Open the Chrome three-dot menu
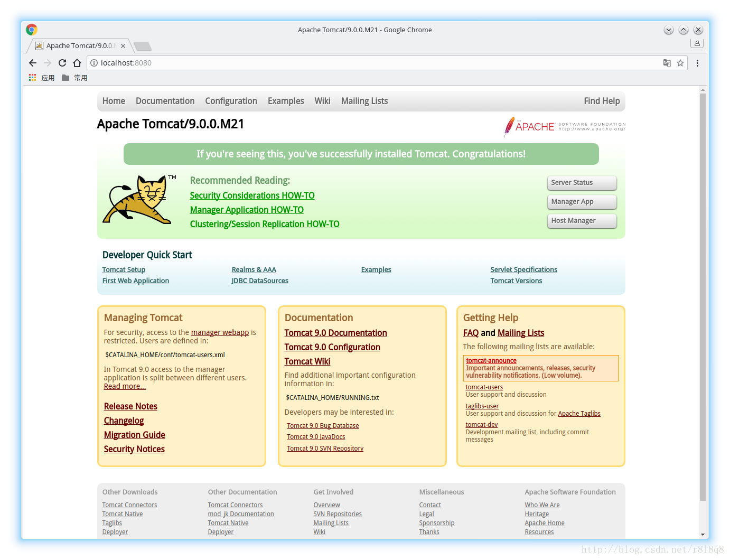The height and width of the screenshot is (560, 730). (697, 63)
